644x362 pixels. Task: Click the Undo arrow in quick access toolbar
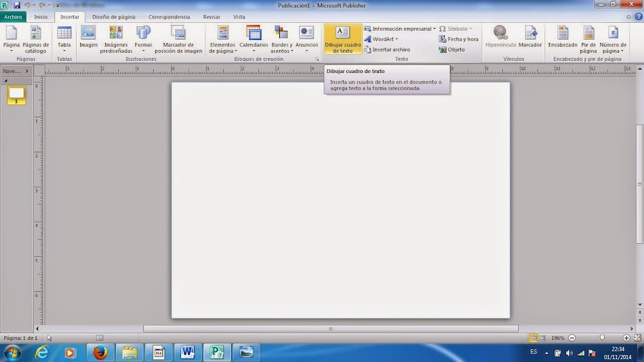[x=27, y=5]
